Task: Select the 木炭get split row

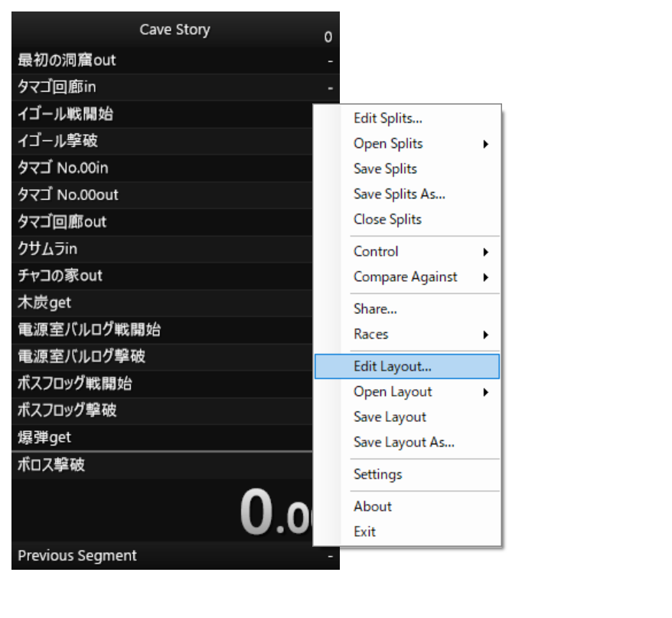Action: [162, 303]
